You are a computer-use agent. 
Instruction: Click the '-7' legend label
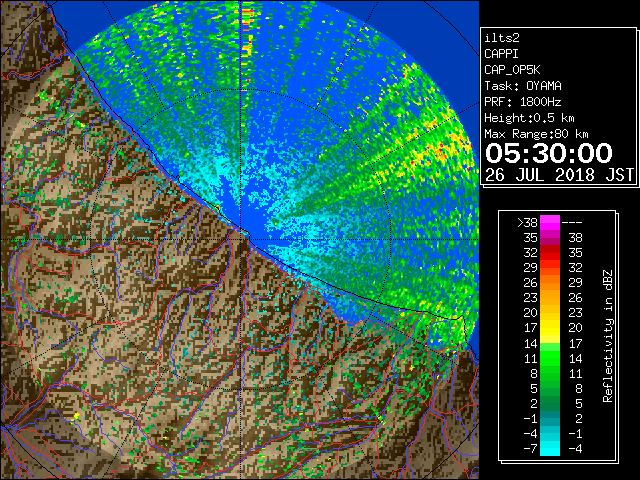530,448
